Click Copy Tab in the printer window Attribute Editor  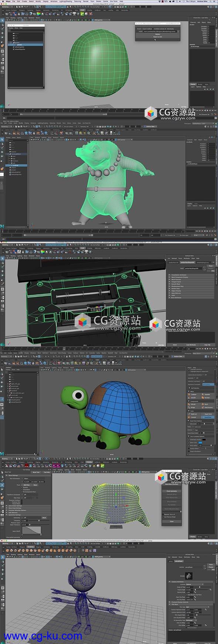click(x=207, y=345)
